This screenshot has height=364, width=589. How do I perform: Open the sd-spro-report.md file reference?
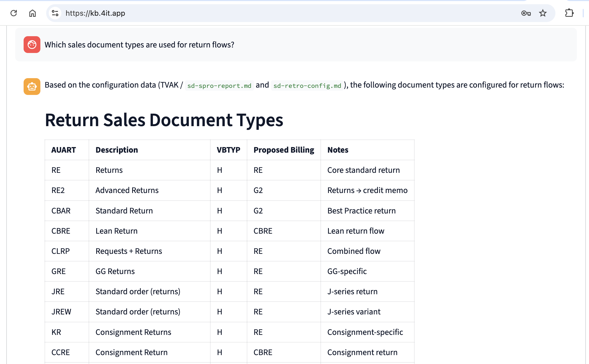219,85
